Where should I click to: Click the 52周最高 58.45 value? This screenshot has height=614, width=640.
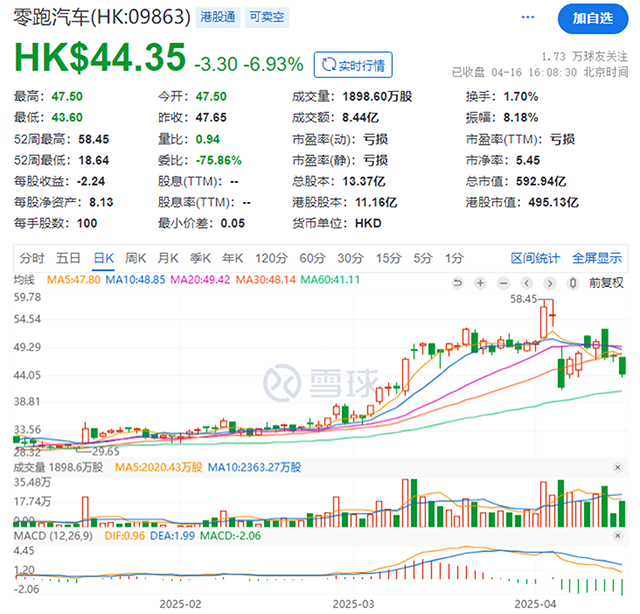point(93,139)
